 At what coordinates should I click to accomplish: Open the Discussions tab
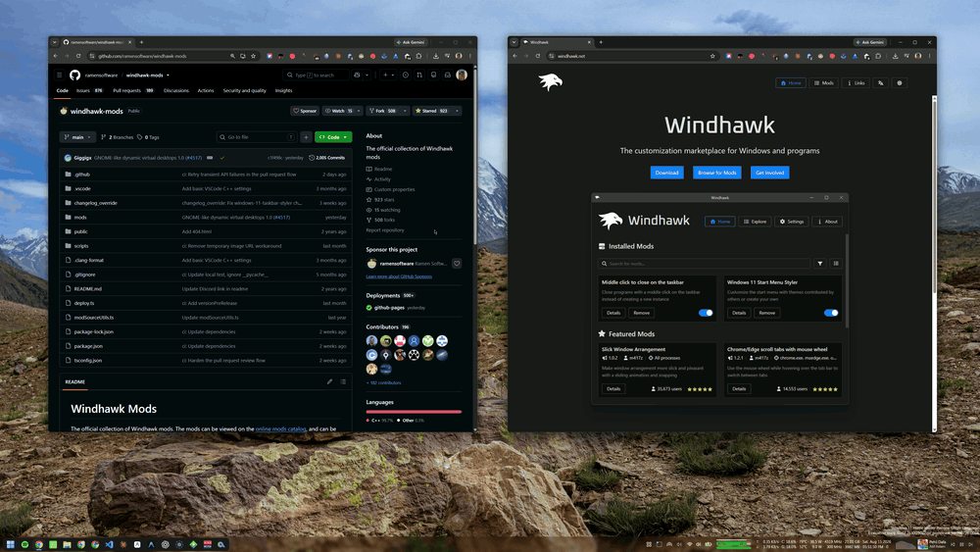pos(176,90)
